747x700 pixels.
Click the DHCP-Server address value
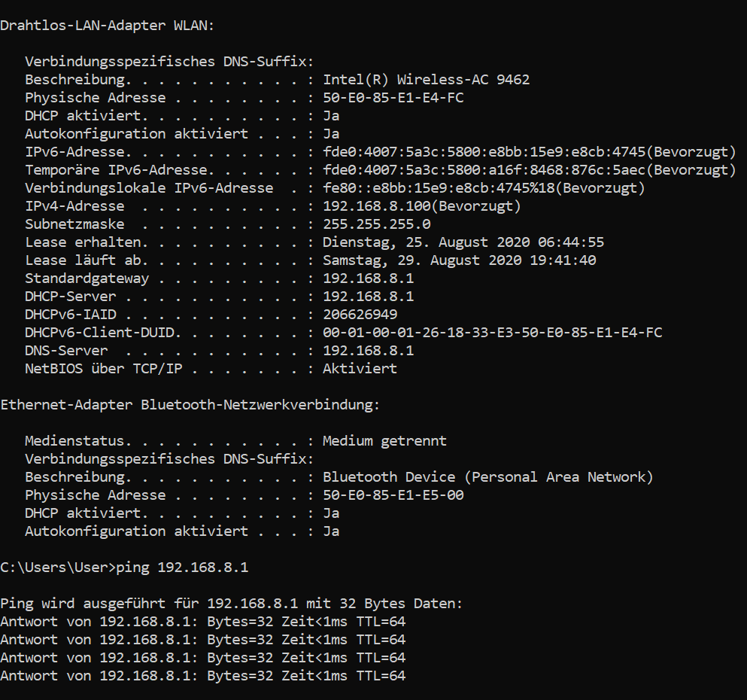[369, 297]
